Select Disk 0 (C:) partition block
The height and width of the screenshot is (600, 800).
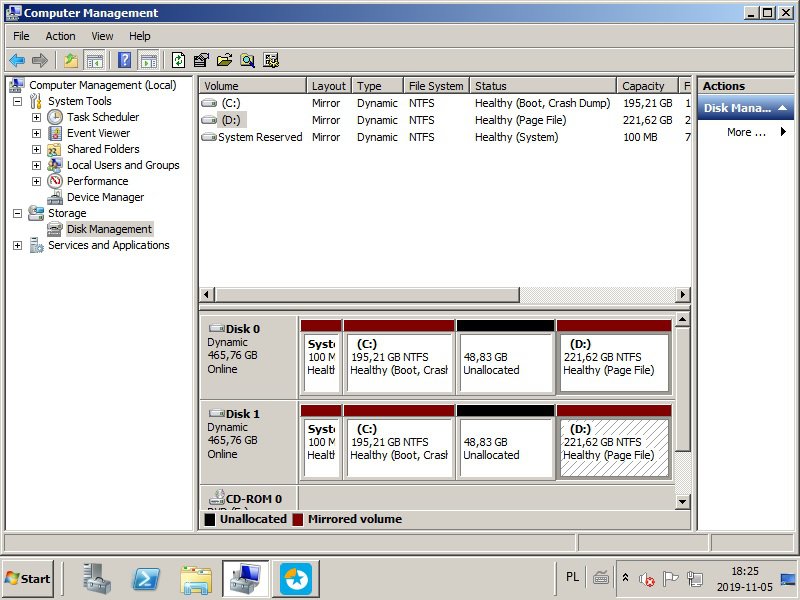tap(399, 357)
